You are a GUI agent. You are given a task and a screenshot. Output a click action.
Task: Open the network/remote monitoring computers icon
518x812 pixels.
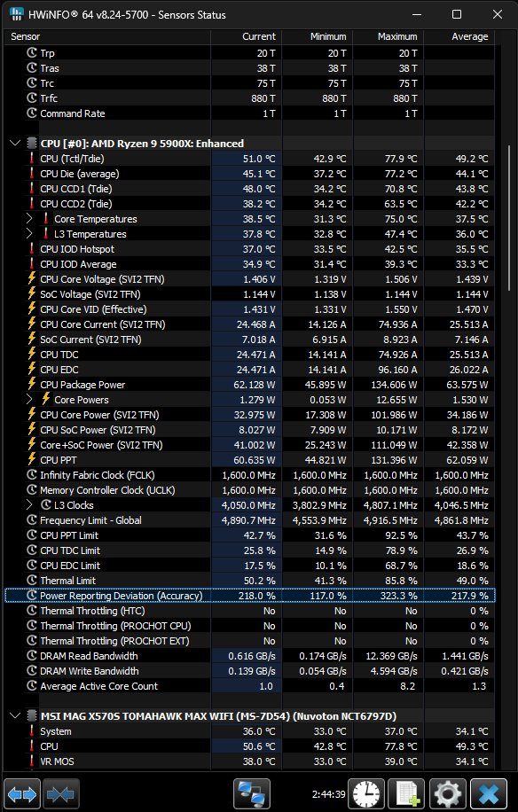pos(251,794)
